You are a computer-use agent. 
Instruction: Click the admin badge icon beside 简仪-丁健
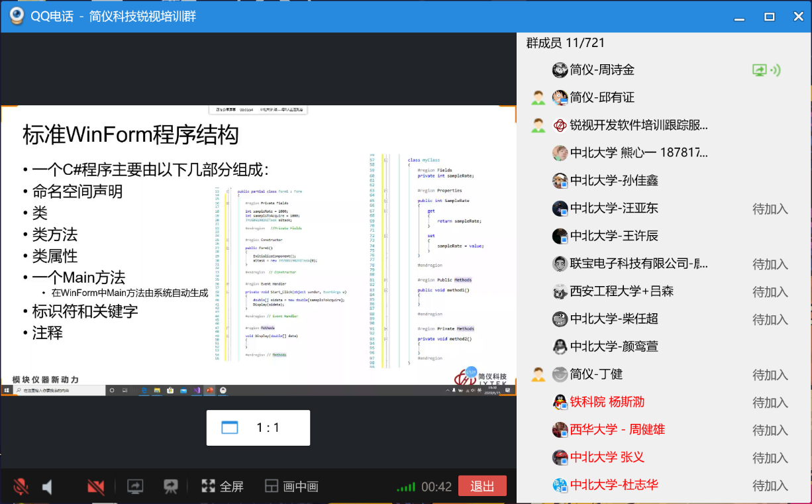pyautogui.click(x=538, y=375)
